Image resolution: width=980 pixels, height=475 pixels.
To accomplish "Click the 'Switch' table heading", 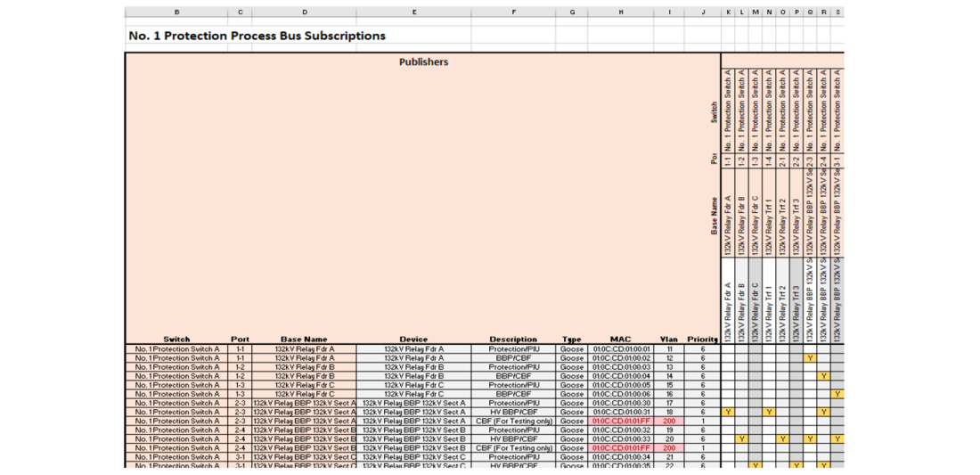I will (x=177, y=340).
